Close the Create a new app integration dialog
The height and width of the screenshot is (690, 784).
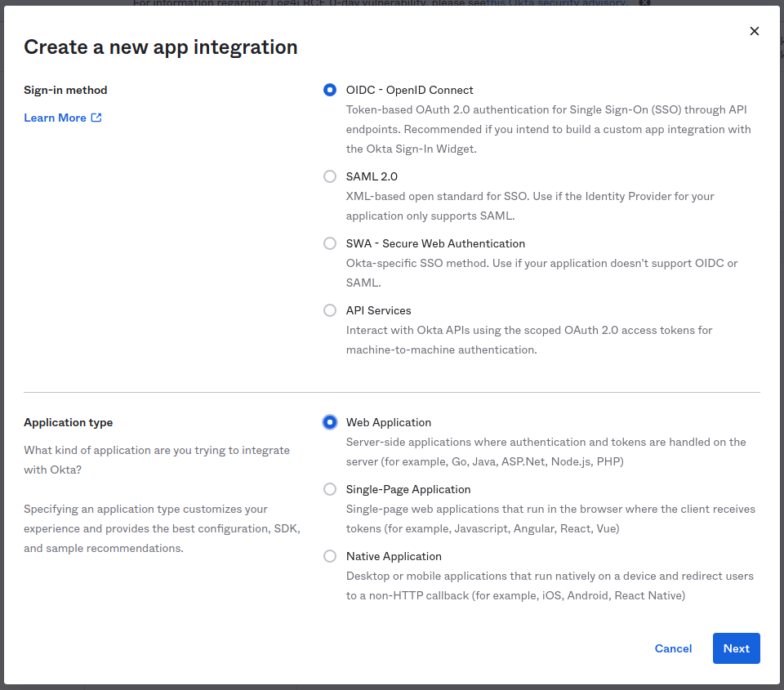[754, 30]
